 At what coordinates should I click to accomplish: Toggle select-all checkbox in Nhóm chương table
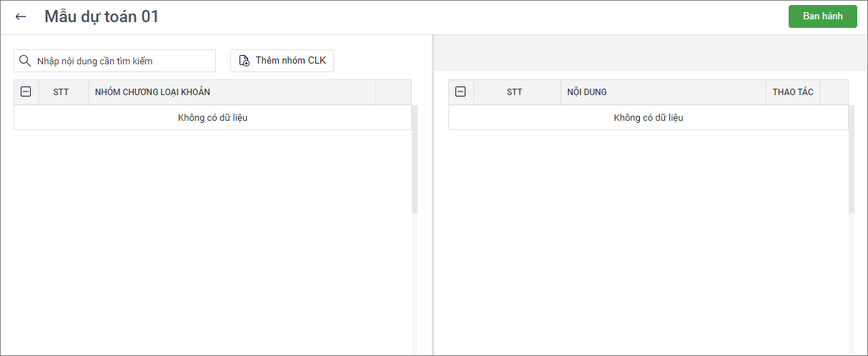[26, 92]
